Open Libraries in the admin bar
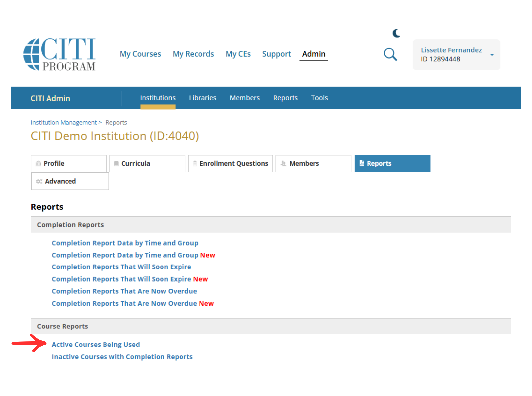Viewport: 532px width, 396px height. [202, 98]
